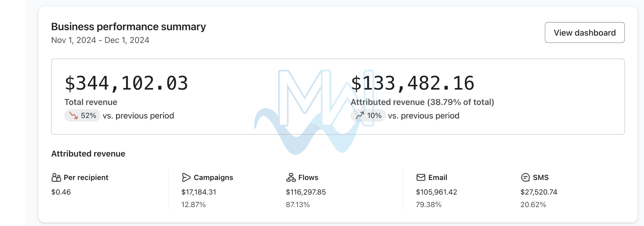This screenshot has width=644, height=226.
Task: Click the Email revenue value $105,961.42
Action: (x=436, y=192)
